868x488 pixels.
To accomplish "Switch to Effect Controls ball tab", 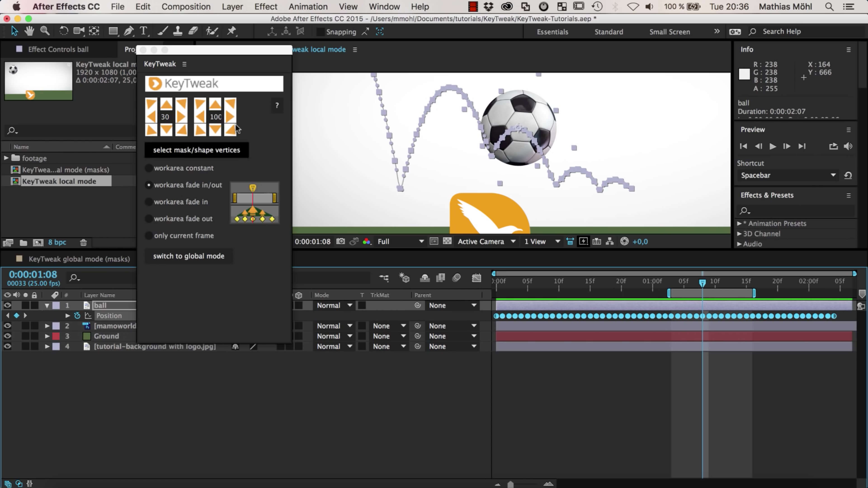I will pyautogui.click(x=58, y=49).
